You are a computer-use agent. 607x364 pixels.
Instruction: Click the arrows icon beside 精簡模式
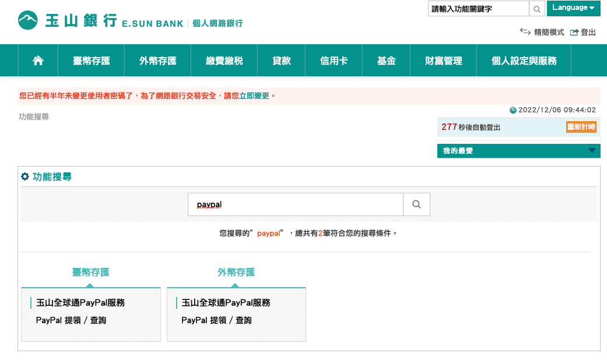(x=525, y=33)
